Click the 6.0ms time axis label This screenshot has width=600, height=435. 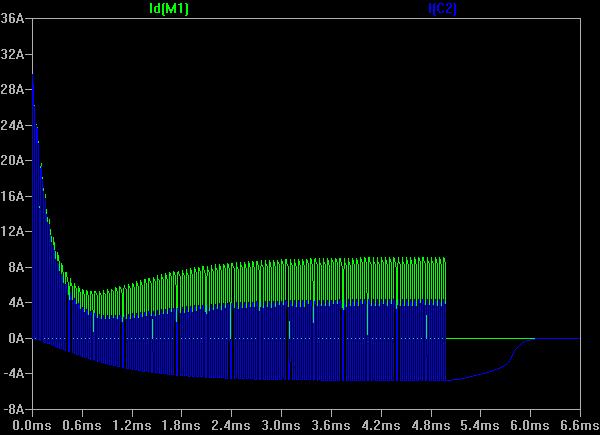pyautogui.click(x=529, y=425)
